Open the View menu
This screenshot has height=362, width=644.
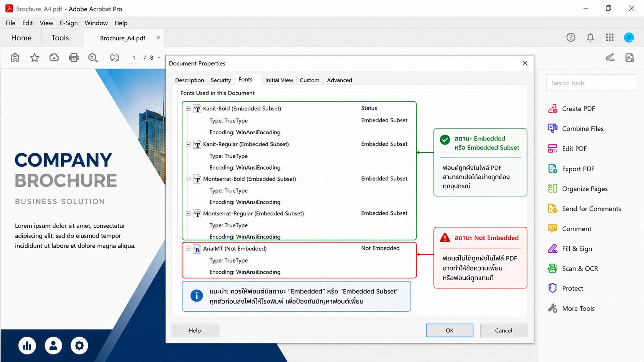[x=46, y=23]
